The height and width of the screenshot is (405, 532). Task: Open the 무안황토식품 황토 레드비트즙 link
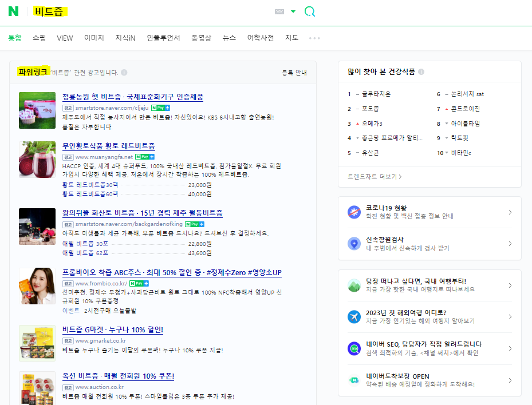click(109, 146)
